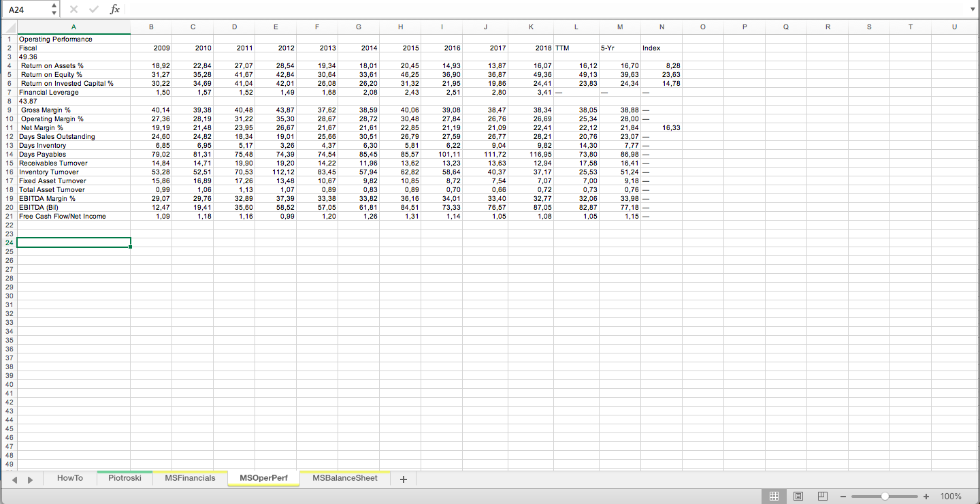Image resolution: width=980 pixels, height=504 pixels.
Task: Select the EBITDA (Bil) cell
Action: [73, 208]
